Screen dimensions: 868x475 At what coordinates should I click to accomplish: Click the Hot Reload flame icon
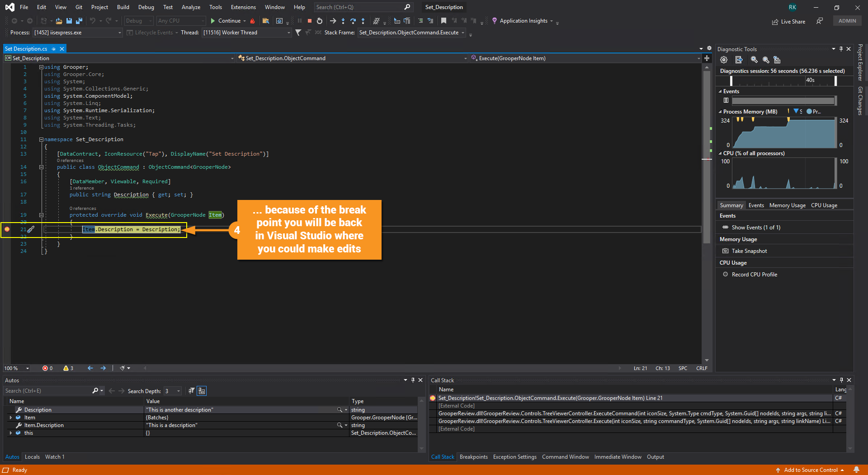pyautogui.click(x=252, y=21)
